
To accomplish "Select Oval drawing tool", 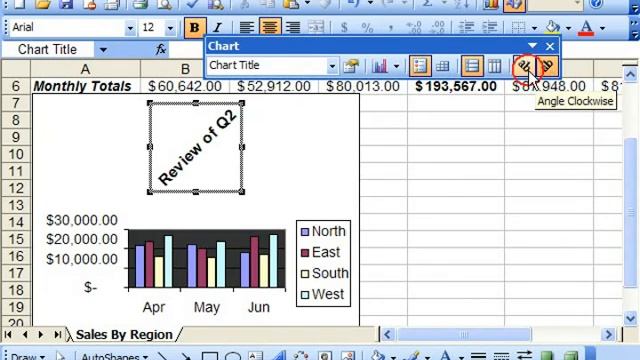I will click(233, 356).
